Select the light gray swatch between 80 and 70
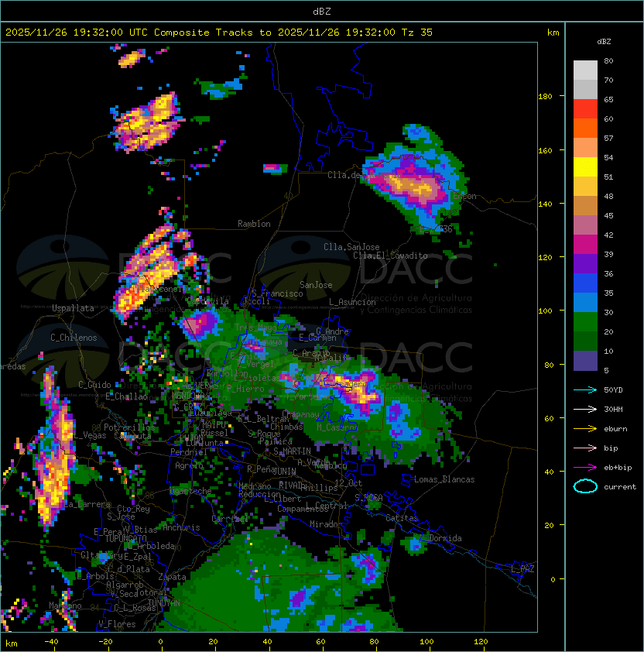Screen dimensions: 644x652 (x=585, y=70)
